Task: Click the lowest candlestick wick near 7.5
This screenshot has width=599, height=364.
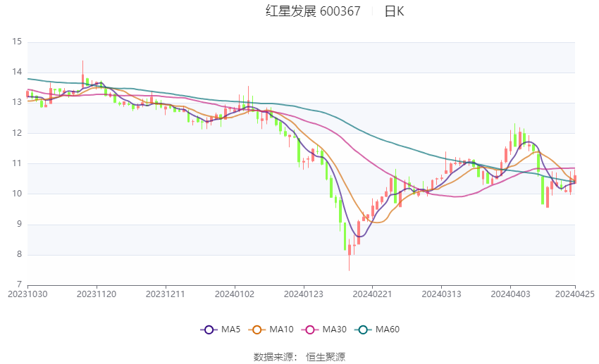Action: point(349,255)
